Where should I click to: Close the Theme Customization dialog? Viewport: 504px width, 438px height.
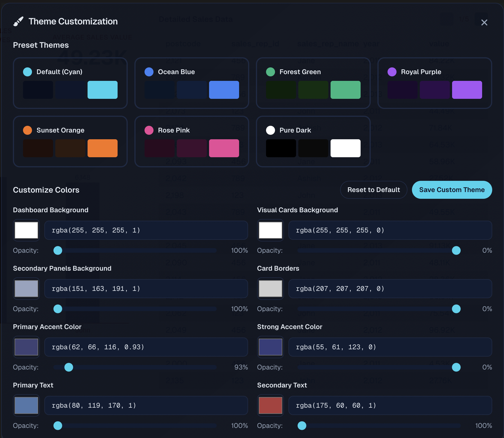click(x=484, y=22)
